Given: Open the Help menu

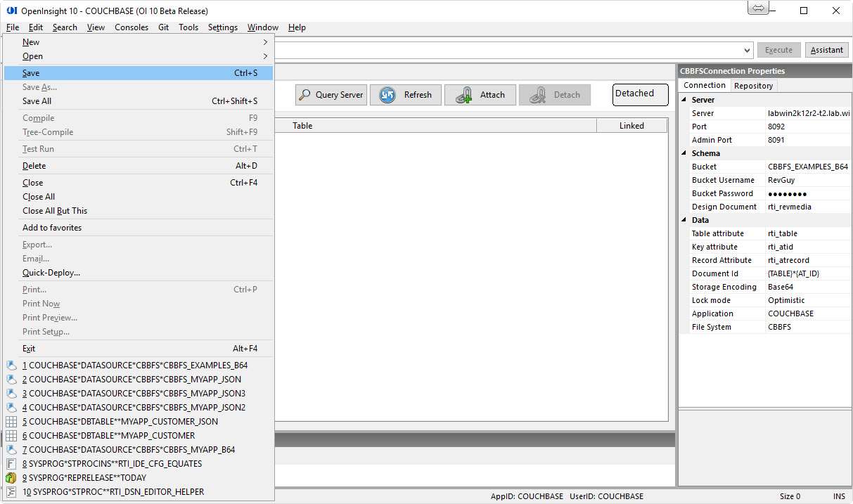Looking at the screenshot, I should click(297, 27).
